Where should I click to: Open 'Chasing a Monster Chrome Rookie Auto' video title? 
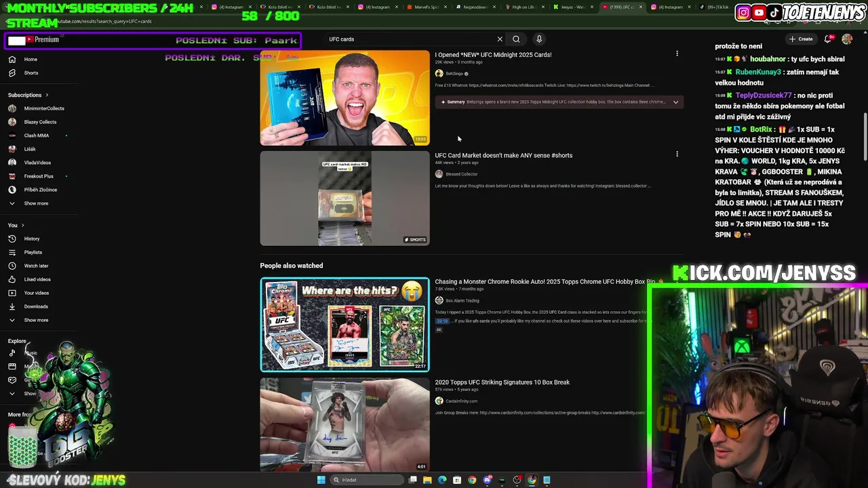pyautogui.click(x=545, y=281)
